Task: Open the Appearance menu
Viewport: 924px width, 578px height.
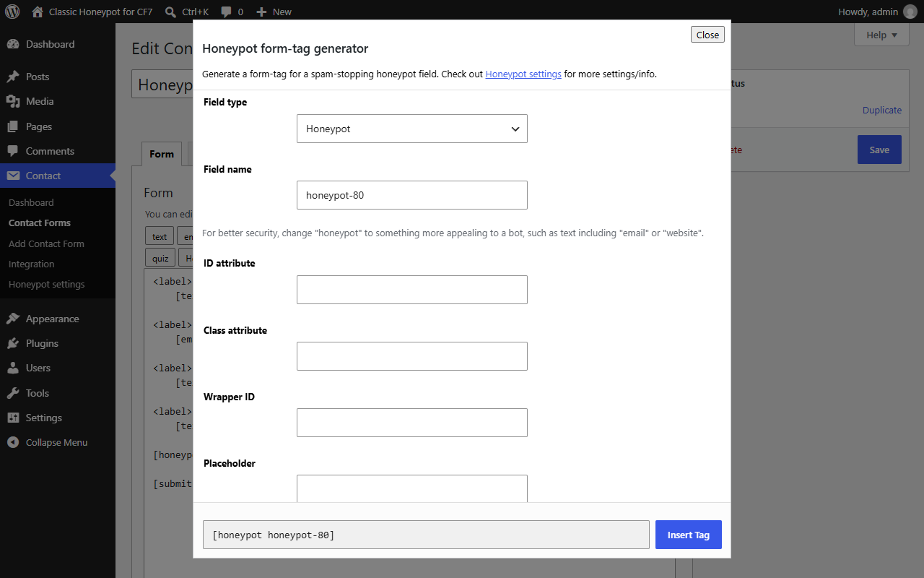Action: (58, 319)
